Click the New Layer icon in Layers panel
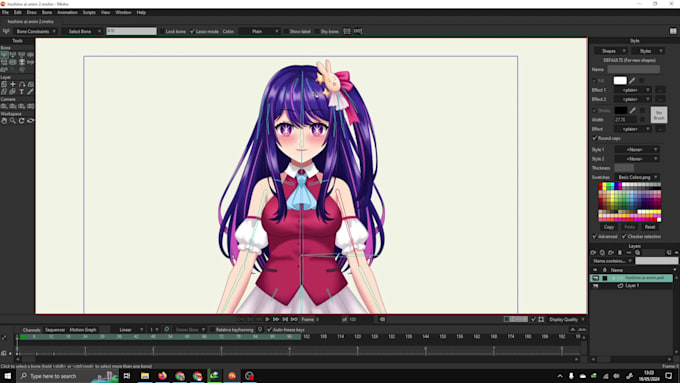680x383 pixels. (x=593, y=252)
